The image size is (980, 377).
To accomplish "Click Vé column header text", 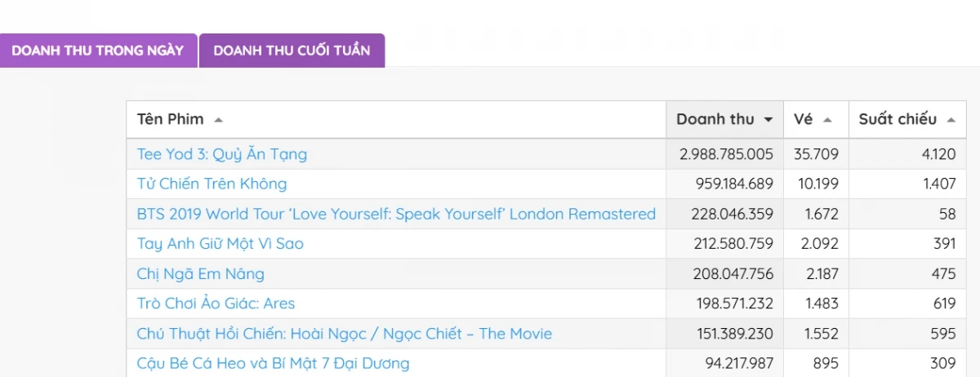I will click(x=803, y=120).
